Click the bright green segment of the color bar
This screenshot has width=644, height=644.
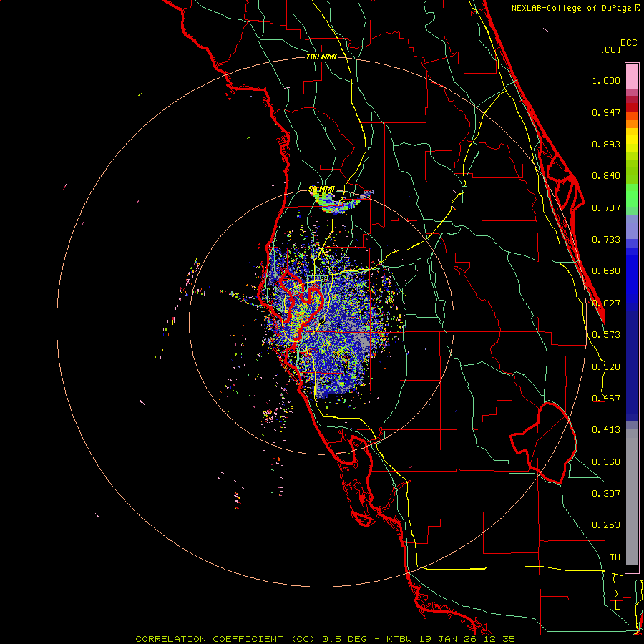pos(632,195)
